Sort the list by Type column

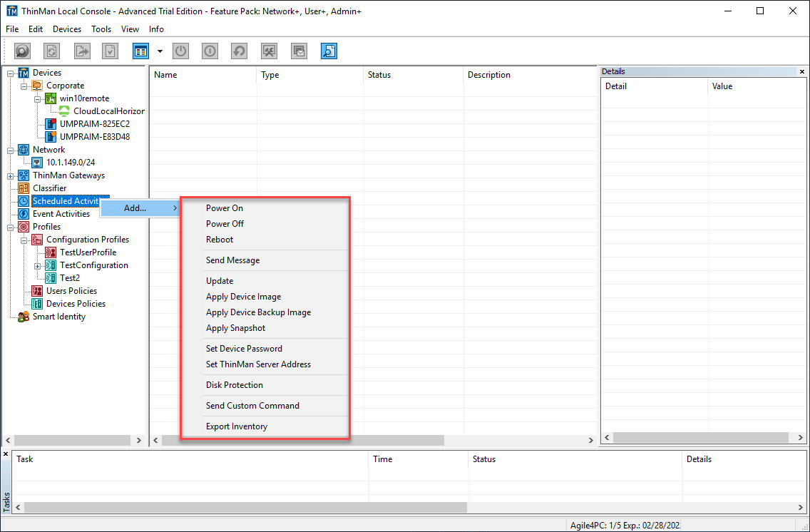pos(309,75)
